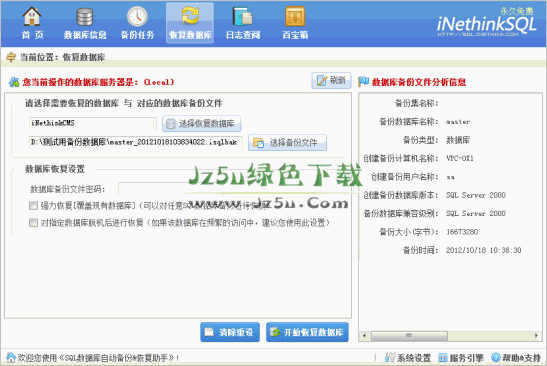Open 系统设置 in the status bar
547x366 pixels.
[x=408, y=358]
